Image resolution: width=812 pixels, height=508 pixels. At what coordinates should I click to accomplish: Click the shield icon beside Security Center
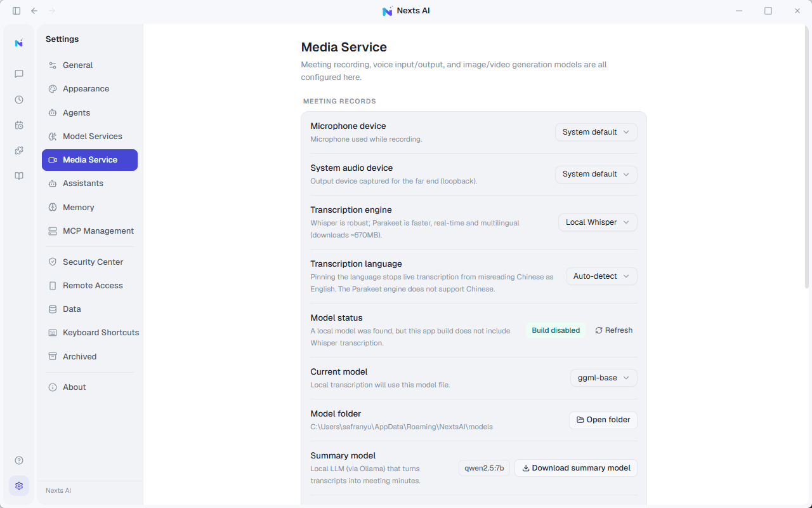[53, 262]
